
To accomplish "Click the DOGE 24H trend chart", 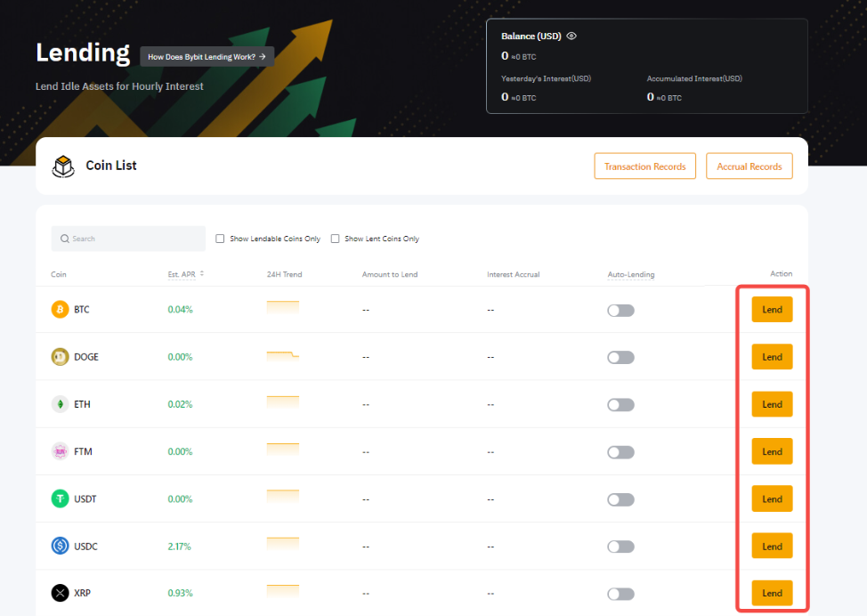I will tap(283, 356).
